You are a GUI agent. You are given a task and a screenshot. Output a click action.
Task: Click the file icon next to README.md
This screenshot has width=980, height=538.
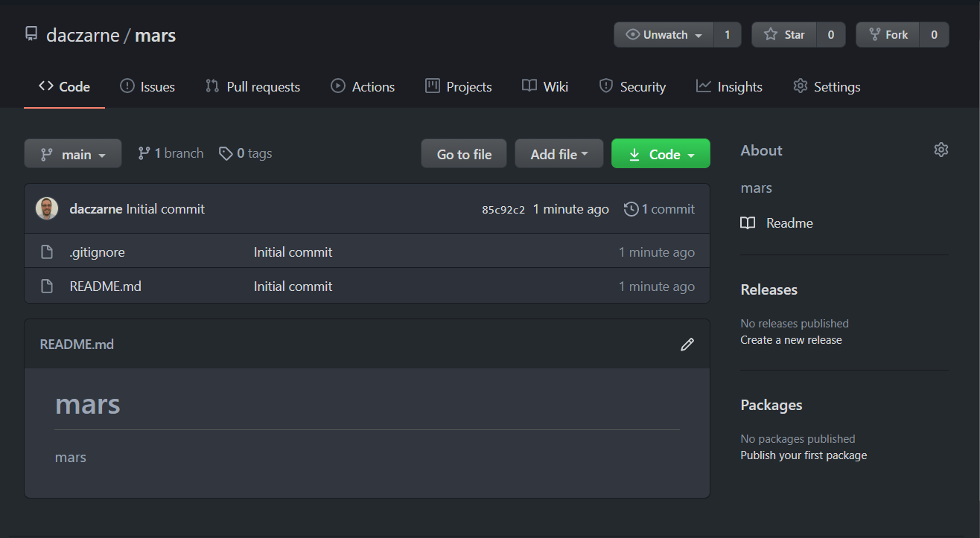47,286
